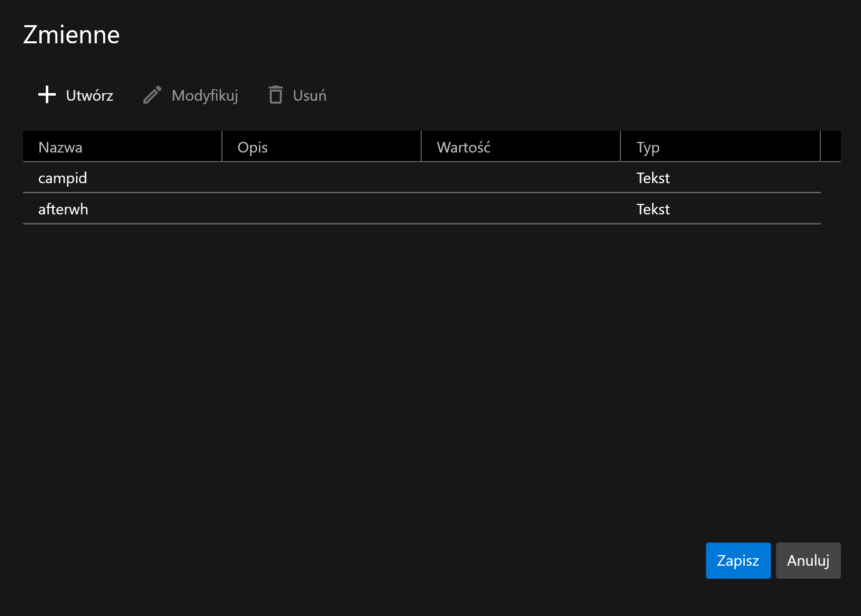Sort by the Typ column header
This screenshot has width=861, height=616.
click(648, 147)
